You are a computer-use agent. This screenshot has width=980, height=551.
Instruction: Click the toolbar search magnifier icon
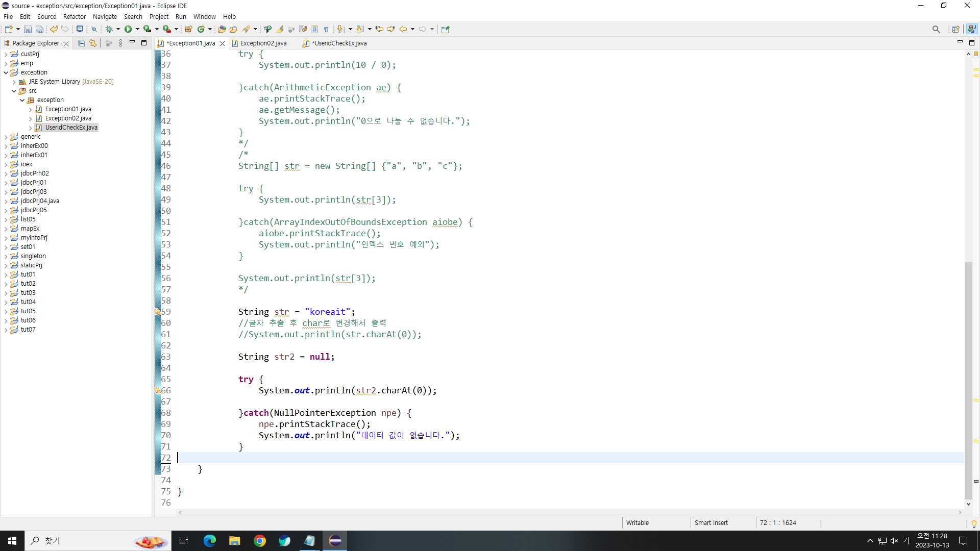[936, 29]
